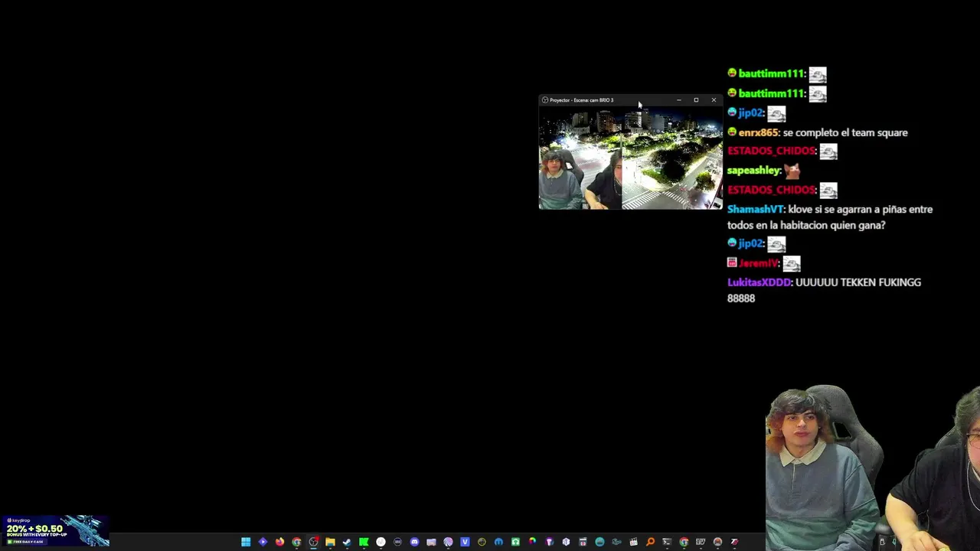Image resolution: width=980 pixels, height=551 pixels.
Task: Click the OBS logo in Proyector title bar
Action: click(x=545, y=100)
